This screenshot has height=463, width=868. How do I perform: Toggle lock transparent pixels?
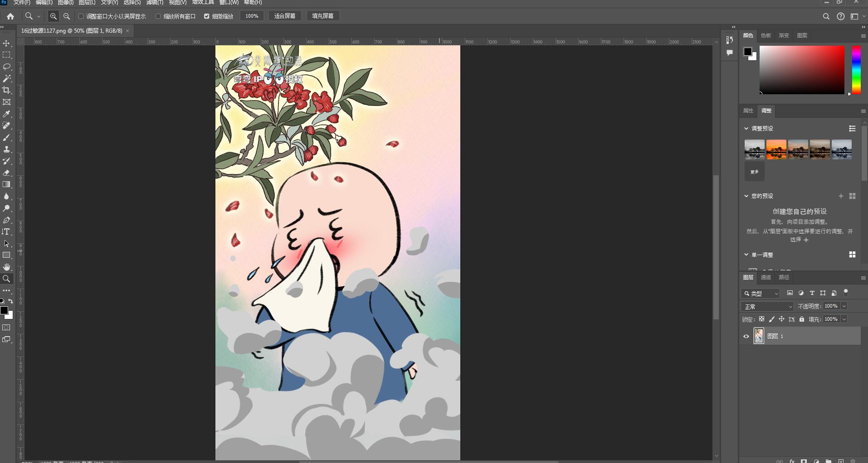pyautogui.click(x=761, y=319)
